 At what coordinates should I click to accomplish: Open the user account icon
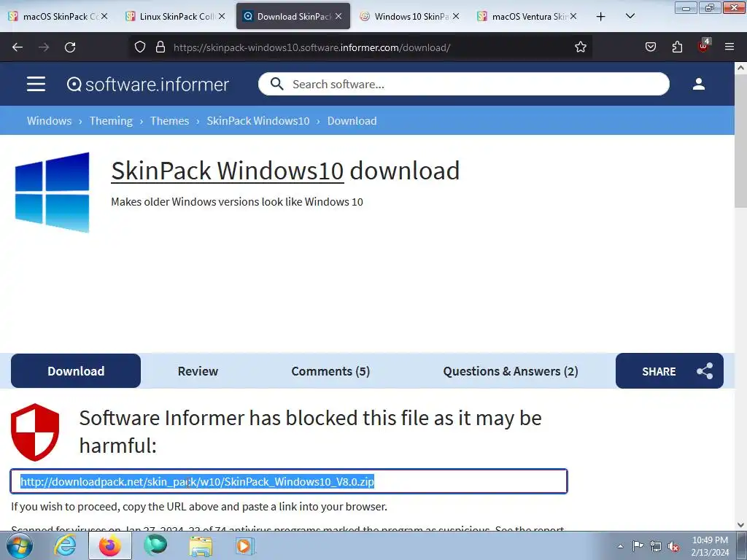(x=698, y=84)
